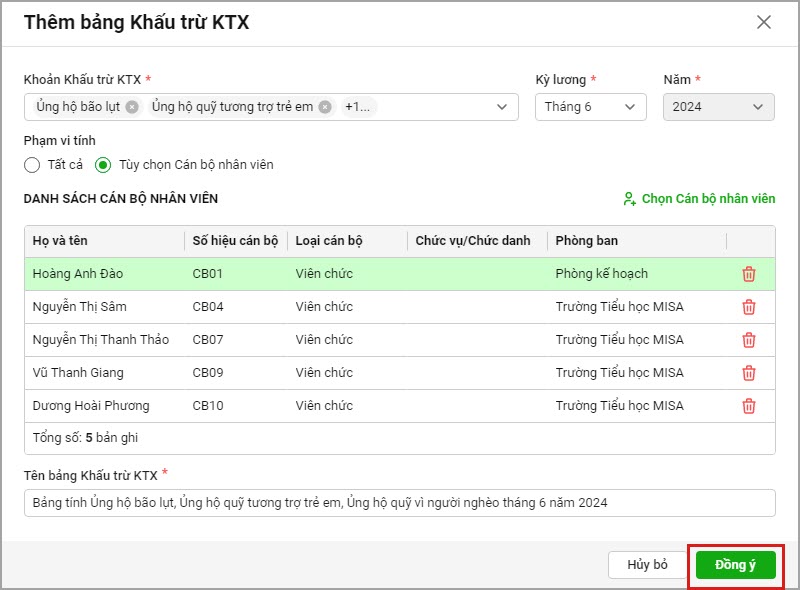800x590 pixels.
Task: Remove the 'Ủng hộ bão lụt' tag
Action: 132,107
